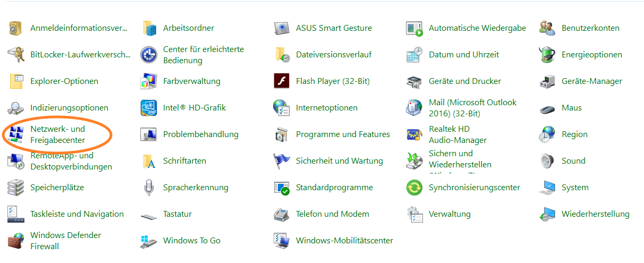Open Mail (Microsoft Outlook 2016) link

(x=473, y=108)
